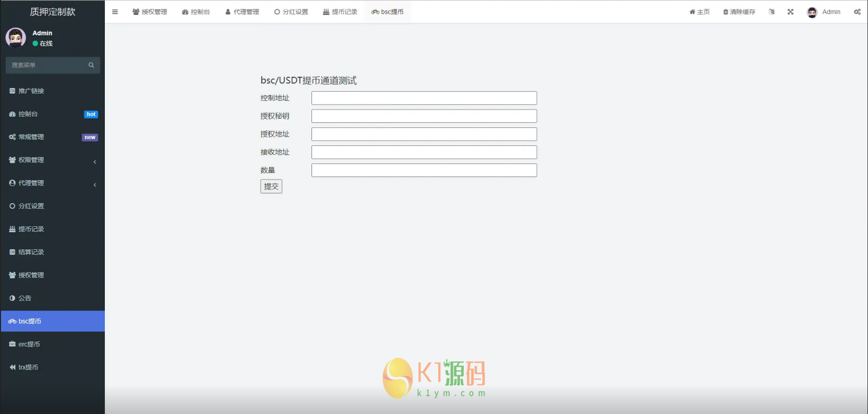Screen dimensions: 868x414
Task: Switch to the 授权管理 tab in top bar
Action: (x=150, y=12)
